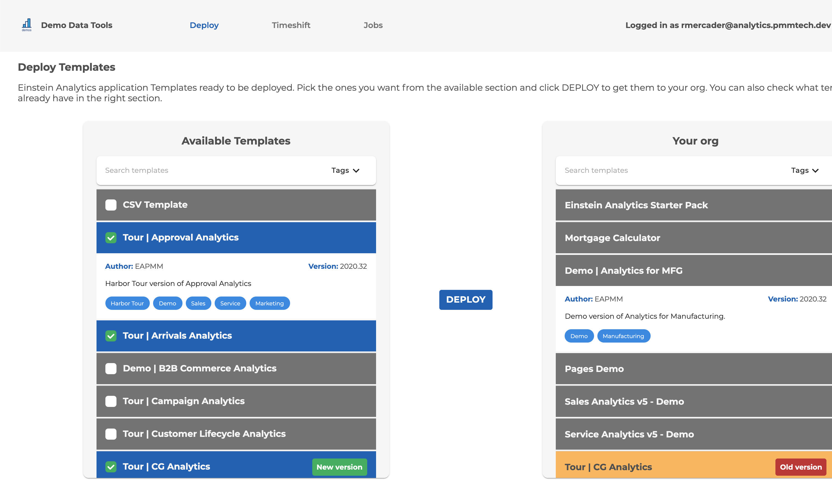Expand the CSV Template row
Viewport: 832px width, 504px height.
click(x=236, y=205)
